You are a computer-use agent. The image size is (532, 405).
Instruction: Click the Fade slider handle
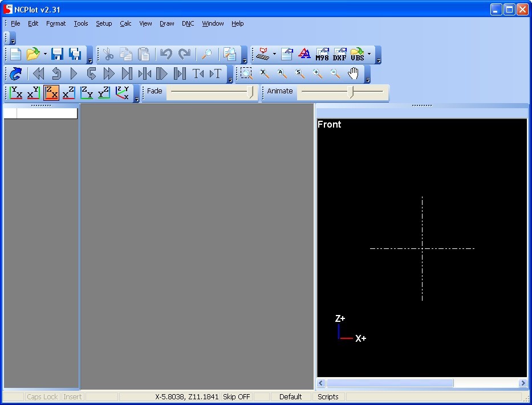[x=251, y=93]
